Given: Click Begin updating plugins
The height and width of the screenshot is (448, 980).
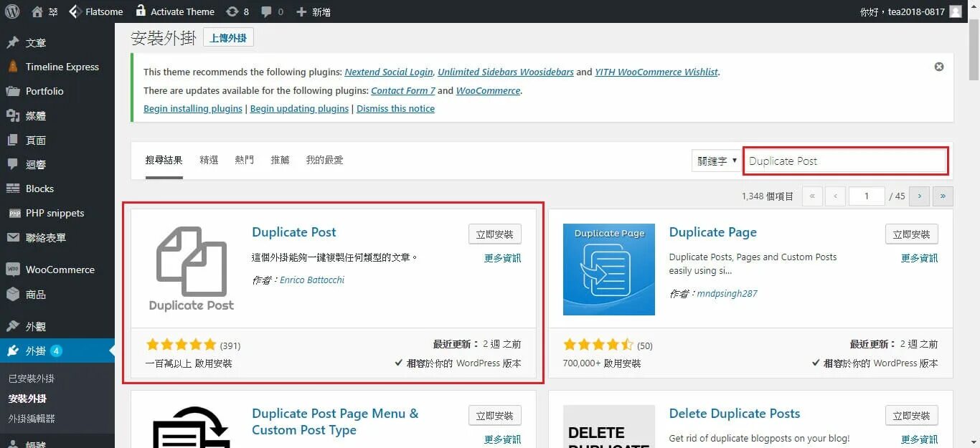Looking at the screenshot, I should [x=299, y=109].
